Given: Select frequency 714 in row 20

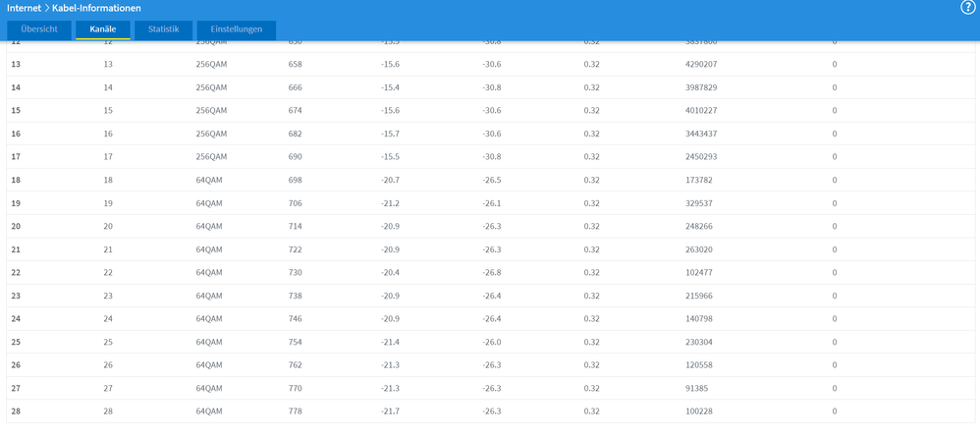Looking at the screenshot, I should [x=295, y=226].
